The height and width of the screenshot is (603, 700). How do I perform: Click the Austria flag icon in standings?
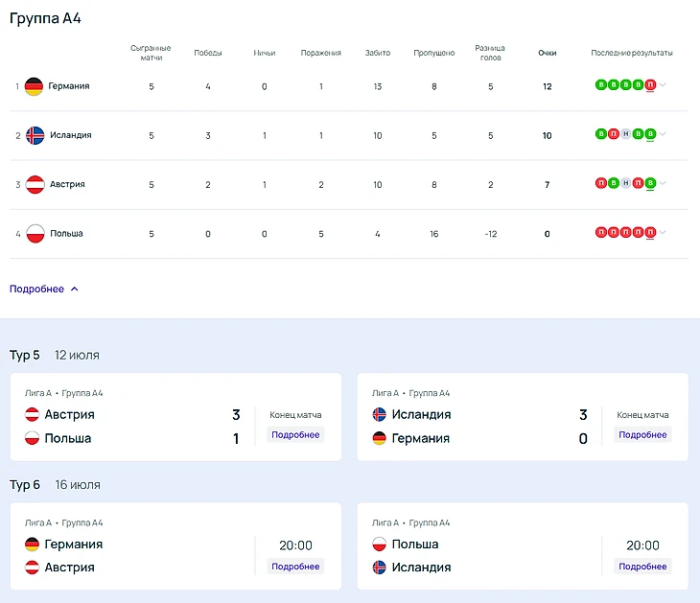pyautogui.click(x=35, y=184)
